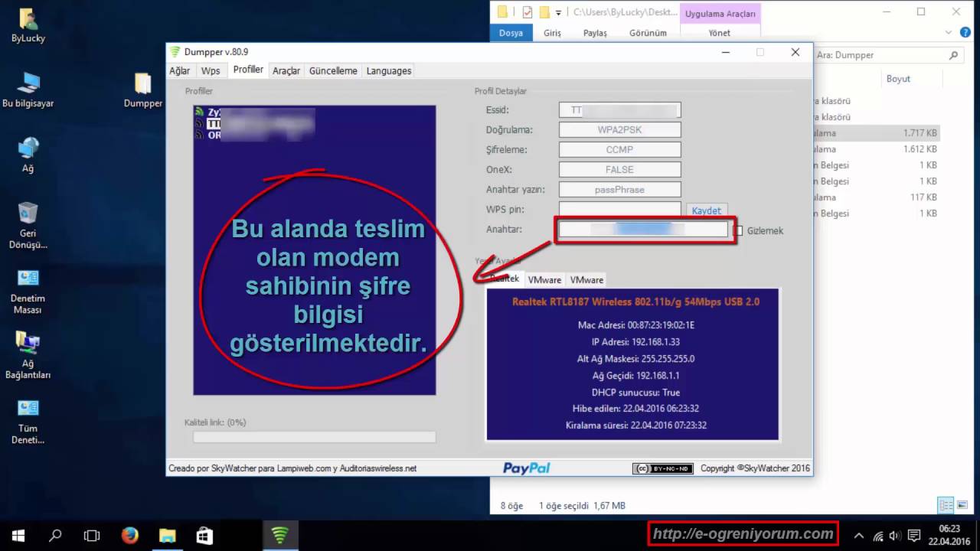Select the Profiller tab in Dumpper
980x551 pixels.
tap(248, 70)
